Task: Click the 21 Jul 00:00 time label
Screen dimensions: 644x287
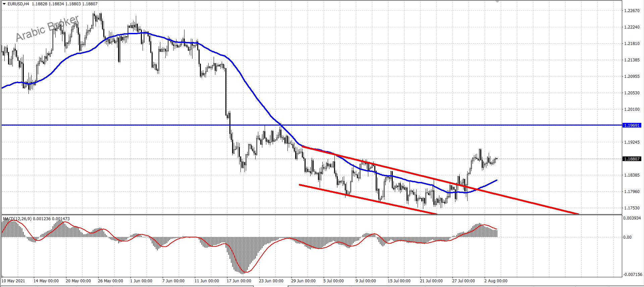Action: 431,281
